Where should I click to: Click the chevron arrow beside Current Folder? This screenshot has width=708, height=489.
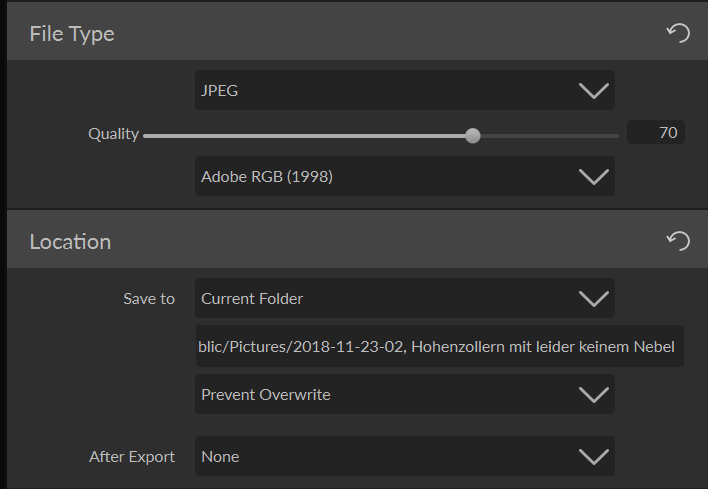594,299
